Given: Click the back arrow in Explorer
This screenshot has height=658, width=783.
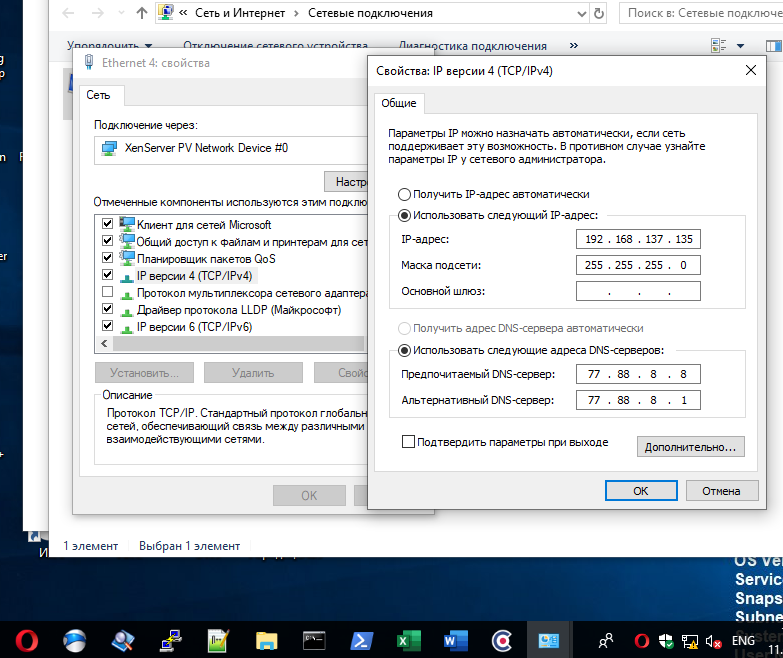Looking at the screenshot, I should [68, 13].
